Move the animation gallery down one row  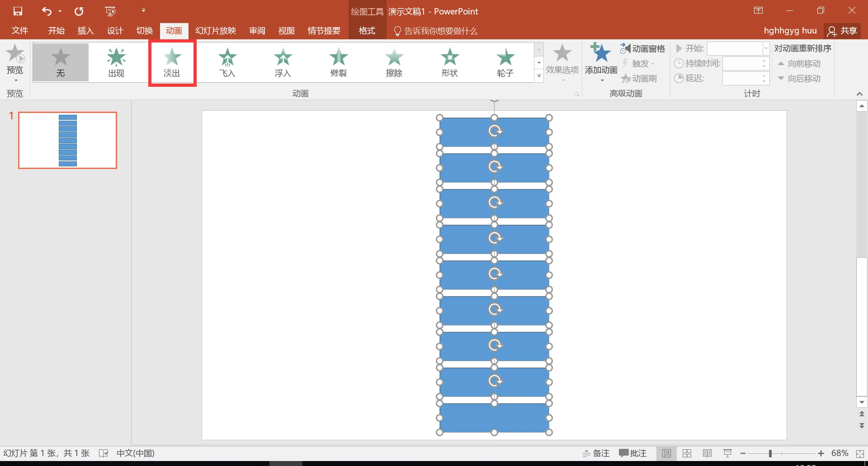click(539, 62)
